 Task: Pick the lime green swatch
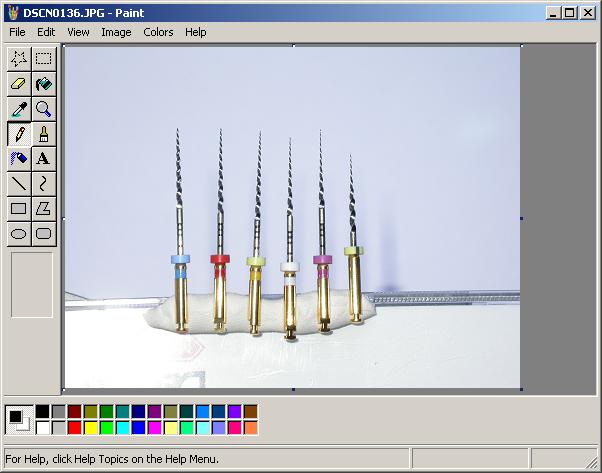click(x=107, y=428)
